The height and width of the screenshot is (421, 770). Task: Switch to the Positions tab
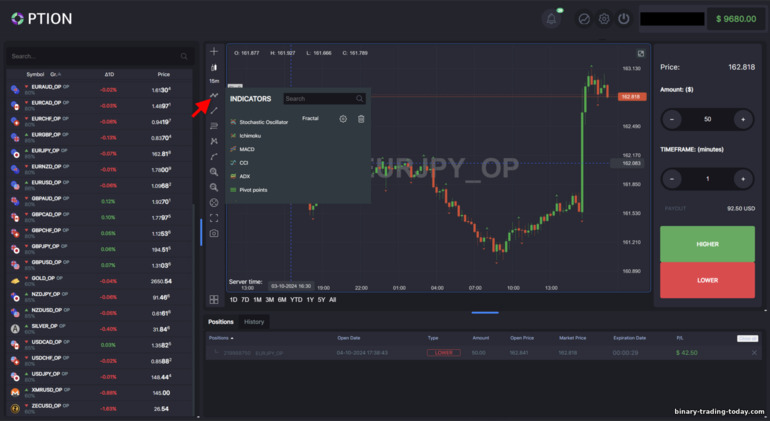(220, 322)
